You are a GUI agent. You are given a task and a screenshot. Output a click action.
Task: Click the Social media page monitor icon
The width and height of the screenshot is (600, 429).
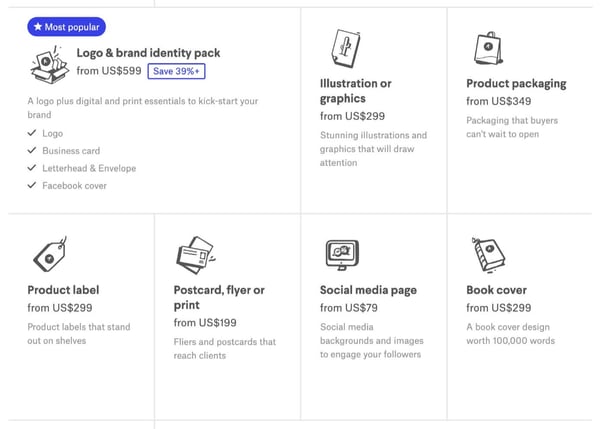[x=342, y=255]
